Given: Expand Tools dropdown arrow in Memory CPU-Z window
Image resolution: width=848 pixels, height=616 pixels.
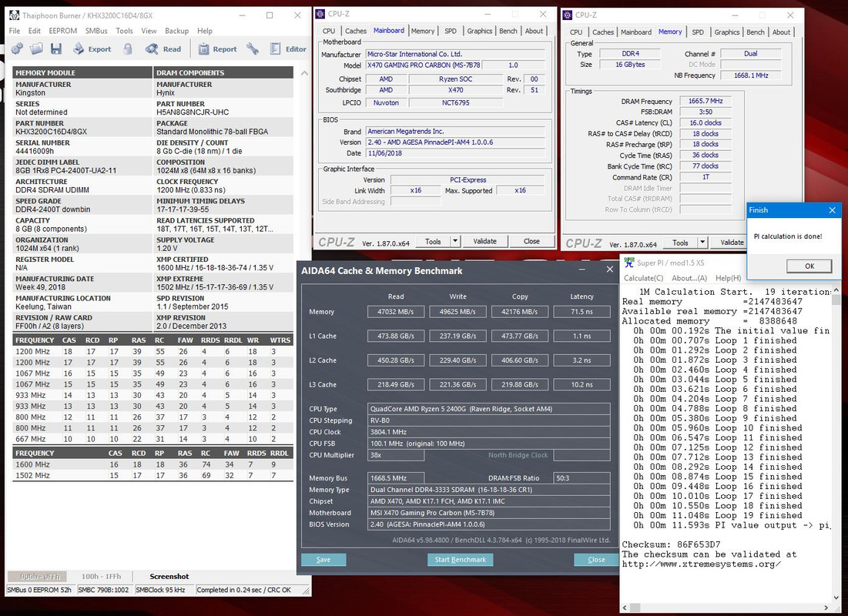Looking at the screenshot, I should (x=702, y=243).
